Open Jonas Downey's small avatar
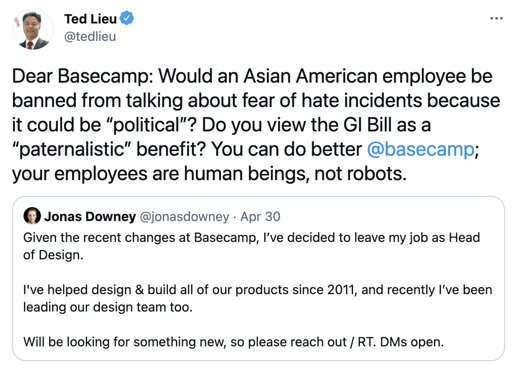 pos(32,216)
